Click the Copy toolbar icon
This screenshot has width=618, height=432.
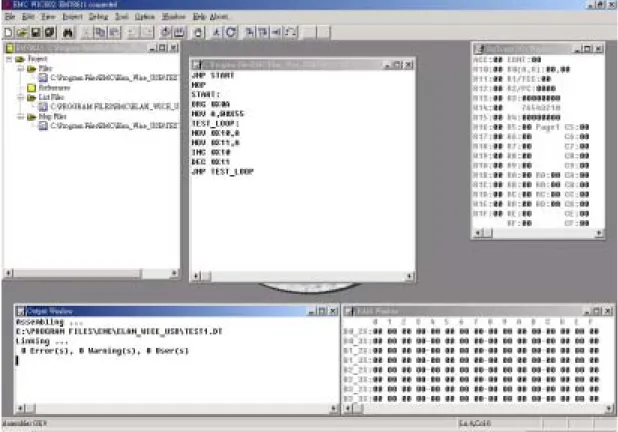[100, 32]
